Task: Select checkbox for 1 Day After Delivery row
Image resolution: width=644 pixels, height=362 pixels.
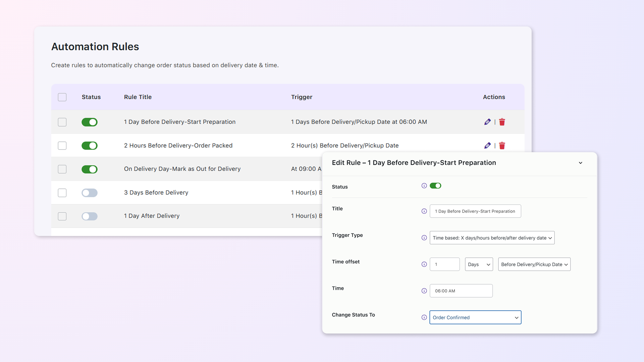Action: click(62, 216)
